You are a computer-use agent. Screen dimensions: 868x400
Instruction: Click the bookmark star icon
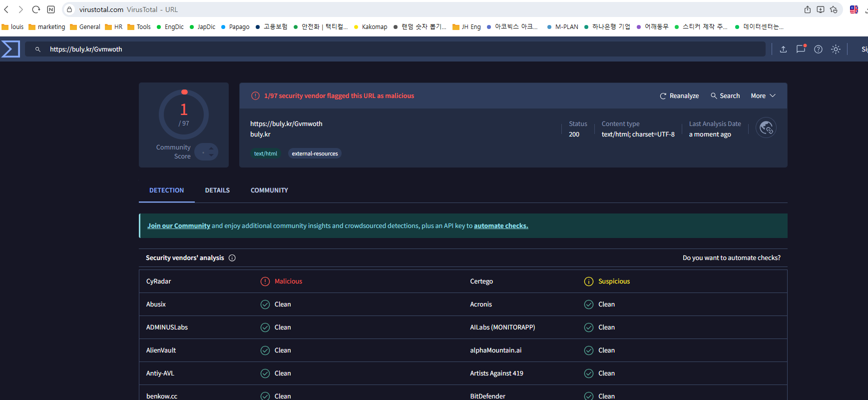pos(834,9)
